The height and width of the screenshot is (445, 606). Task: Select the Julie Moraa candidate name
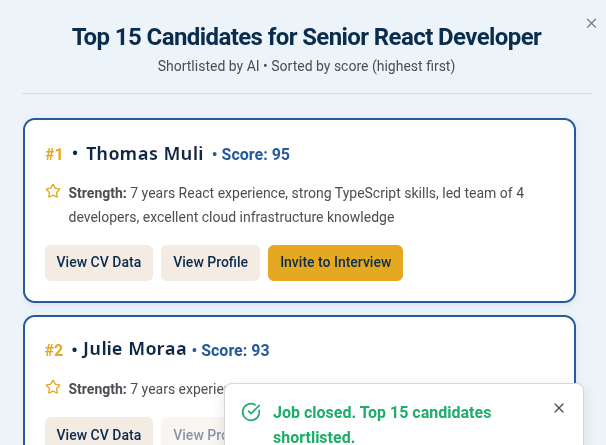coord(134,349)
